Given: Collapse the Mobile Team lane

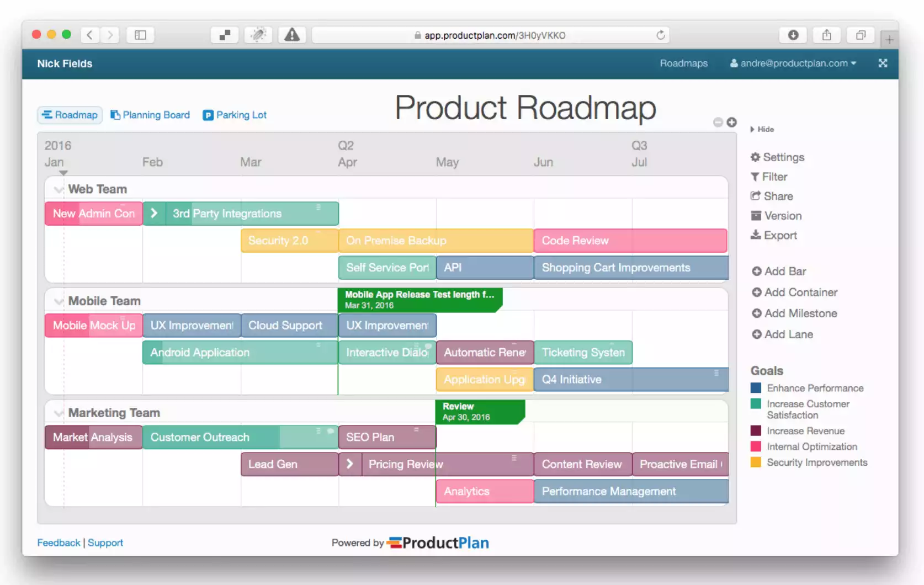Looking at the screenshot, I should (x=59, y=301).
